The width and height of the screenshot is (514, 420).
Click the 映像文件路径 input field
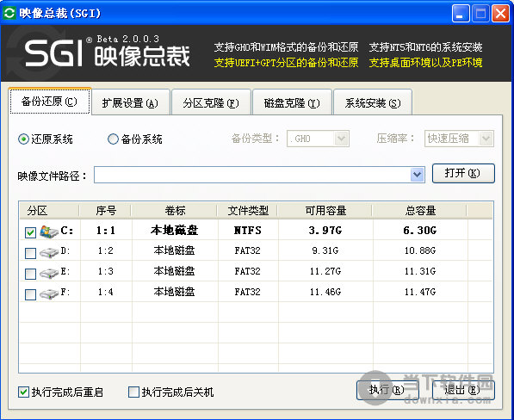[252, 175]
